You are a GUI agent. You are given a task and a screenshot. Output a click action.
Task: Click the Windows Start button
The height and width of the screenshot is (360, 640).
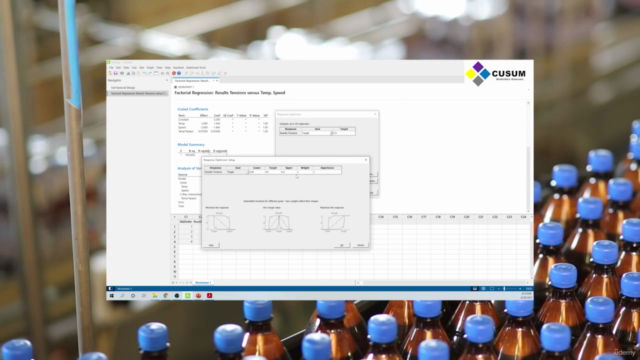(111, 296)
